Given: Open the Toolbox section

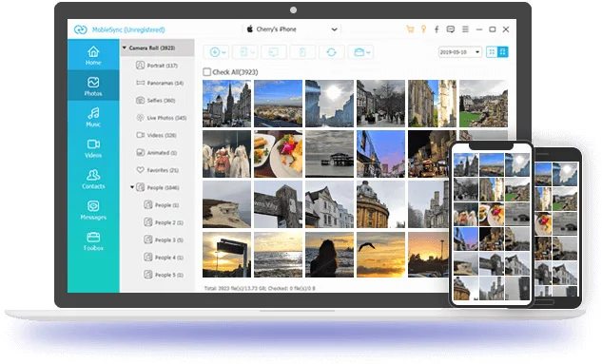Looking at the screenshot, I should (93, 240).
